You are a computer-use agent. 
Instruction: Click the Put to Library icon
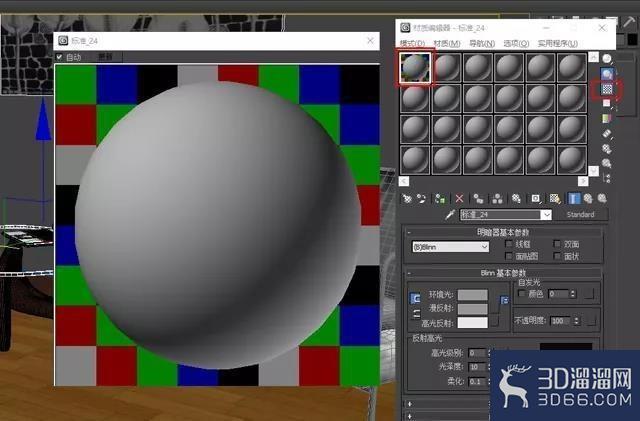click(516, 198)
